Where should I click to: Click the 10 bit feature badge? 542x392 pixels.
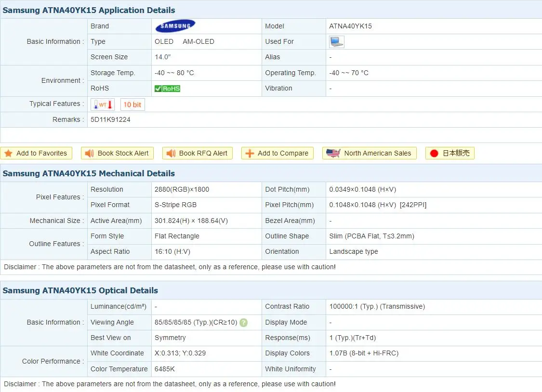[132, 105]
